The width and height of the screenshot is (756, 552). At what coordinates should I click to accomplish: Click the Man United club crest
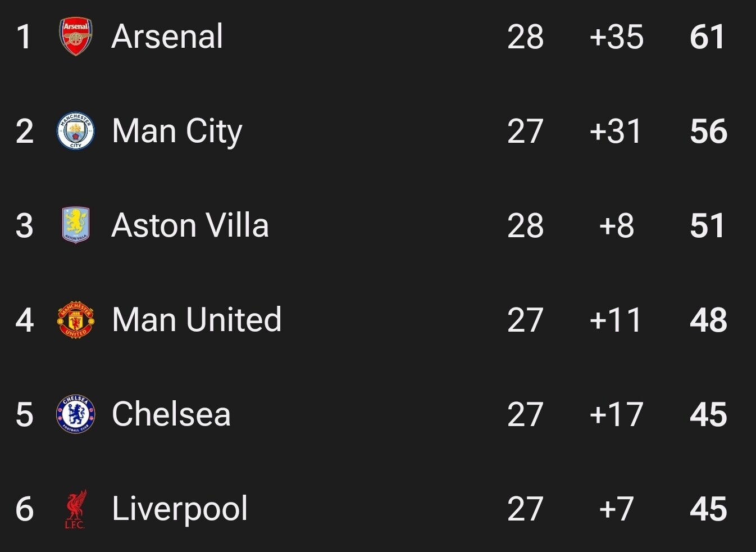pyautogui.click(x=76, y=319)
